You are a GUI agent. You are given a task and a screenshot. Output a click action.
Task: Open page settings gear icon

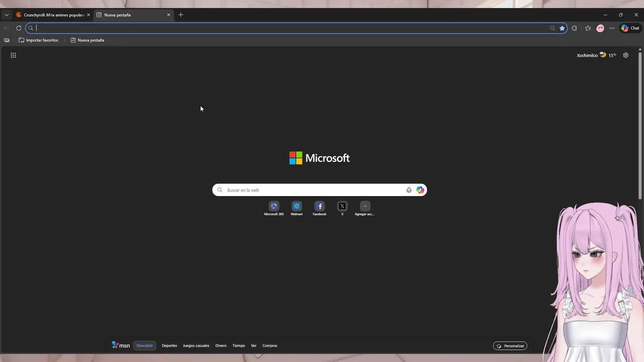point(626,55)
